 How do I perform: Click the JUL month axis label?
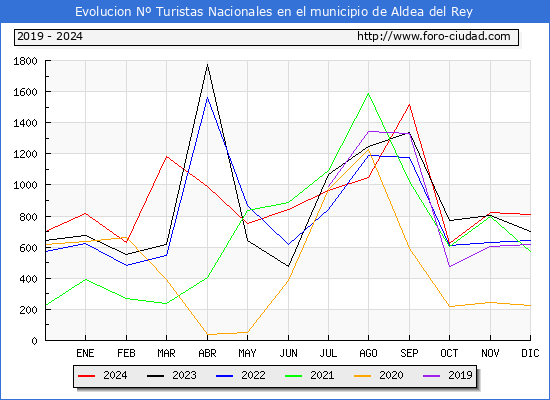328,353
